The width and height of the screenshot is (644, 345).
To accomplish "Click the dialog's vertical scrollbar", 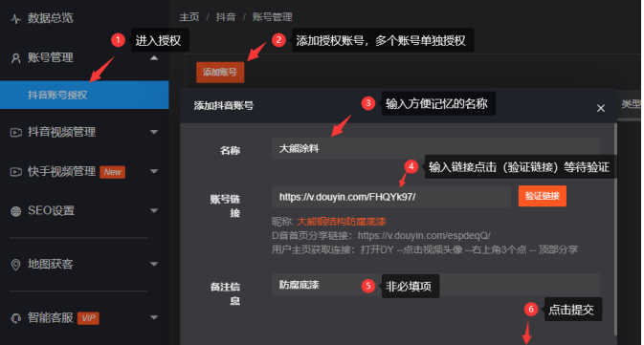I will pos(615,229).
